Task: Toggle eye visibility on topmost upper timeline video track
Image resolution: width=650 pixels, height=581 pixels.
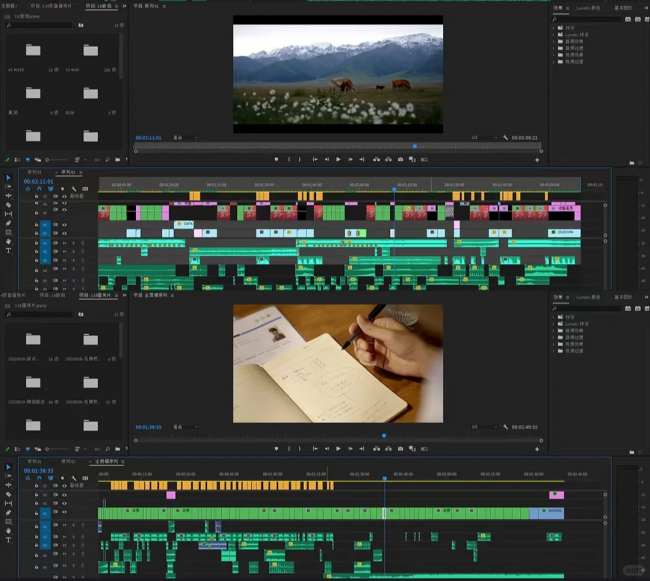Action: tap(66, 197)
